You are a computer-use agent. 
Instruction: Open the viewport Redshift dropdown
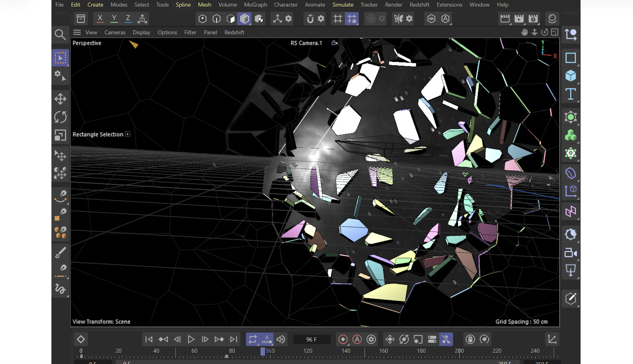click(234, 32)
